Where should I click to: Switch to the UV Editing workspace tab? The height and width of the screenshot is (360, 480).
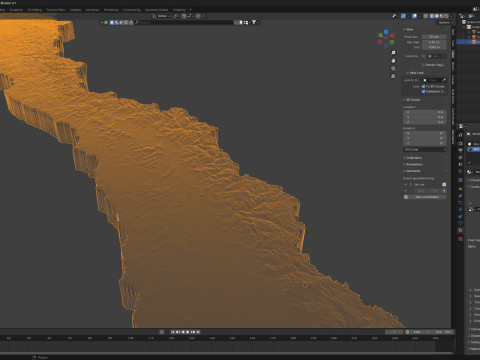click(x=34, y=10)
